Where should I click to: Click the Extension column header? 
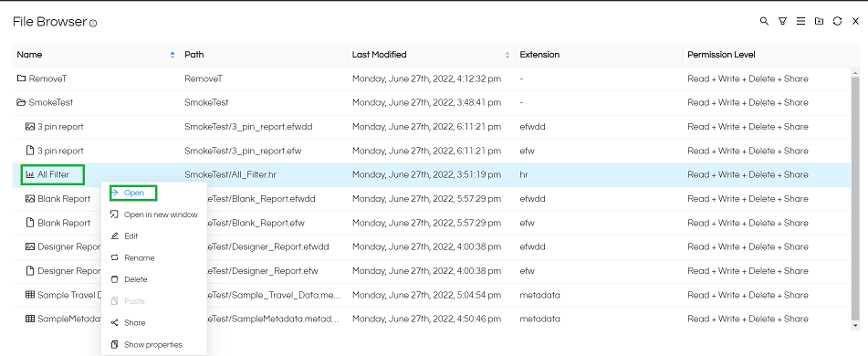[539, 55]
